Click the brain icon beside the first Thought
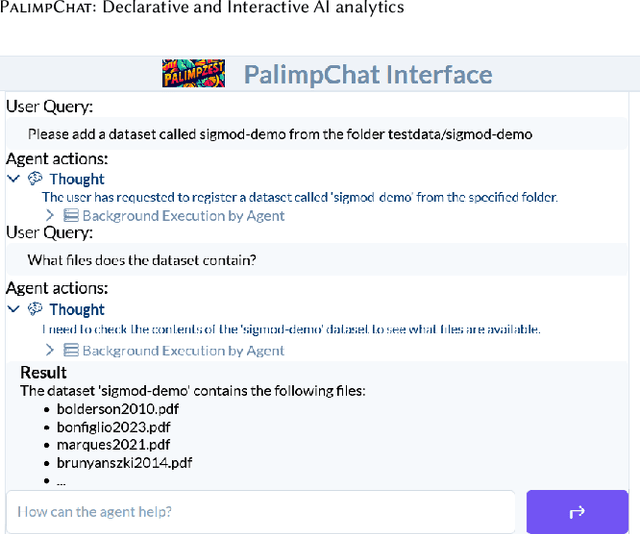Screen dimensions: 640x534 [x=36, y=179]
